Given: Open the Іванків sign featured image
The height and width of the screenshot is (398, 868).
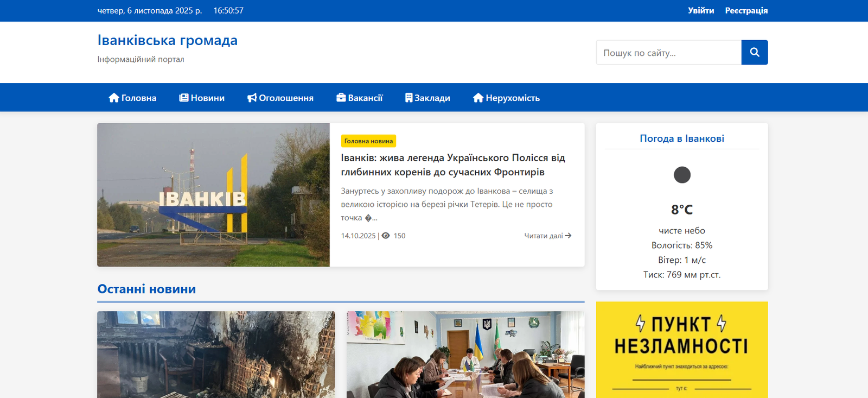Looking at the screenshot, I should tap(213, 195).
